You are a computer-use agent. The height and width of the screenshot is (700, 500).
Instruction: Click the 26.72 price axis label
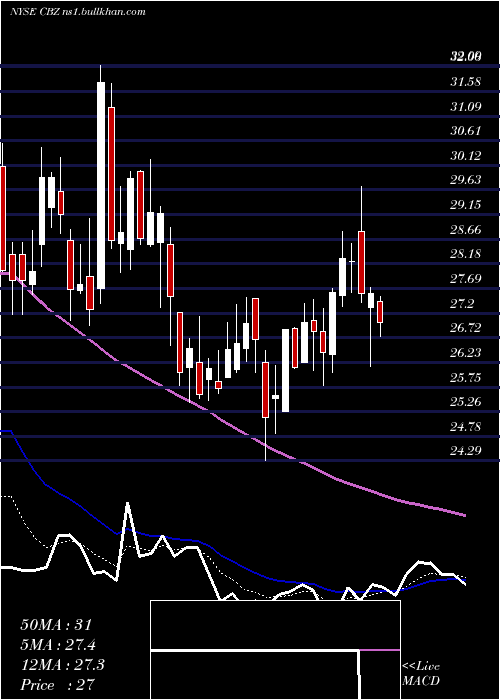(465, 329)
